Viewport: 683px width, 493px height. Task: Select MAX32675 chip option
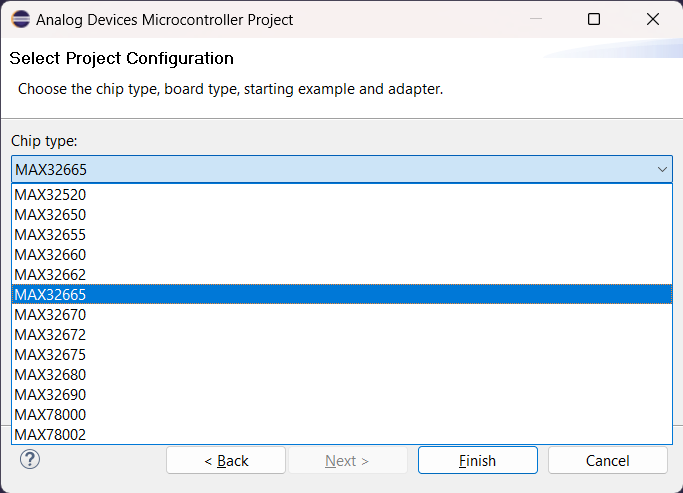coord(342,355)
